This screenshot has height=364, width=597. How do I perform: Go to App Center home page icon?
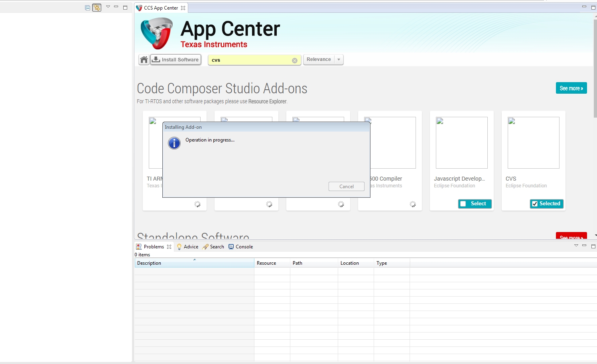coord(144,60)
